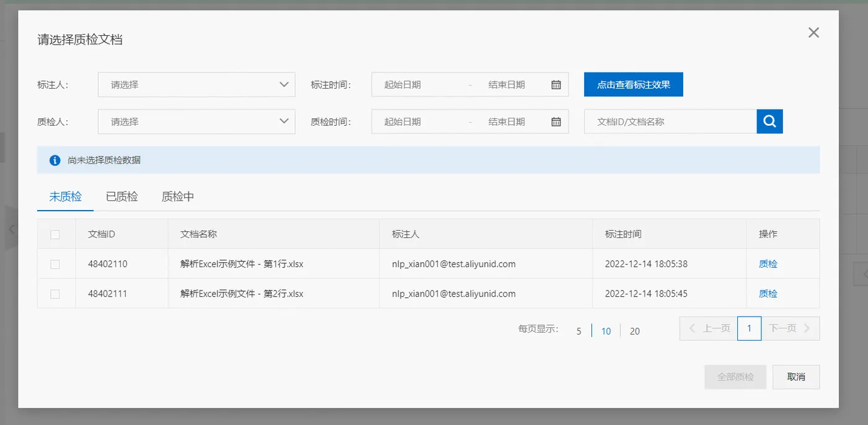Select document ID 48402111 cell

108,294
